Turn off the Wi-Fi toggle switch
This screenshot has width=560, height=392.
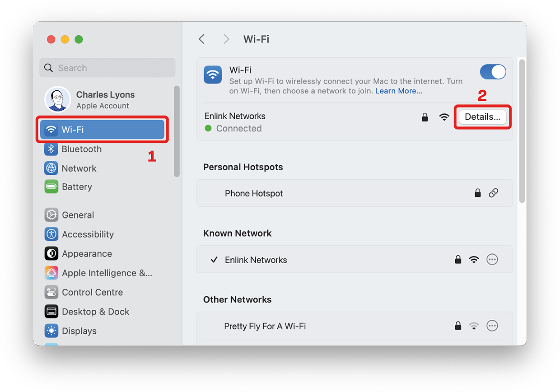click(493, 72)
